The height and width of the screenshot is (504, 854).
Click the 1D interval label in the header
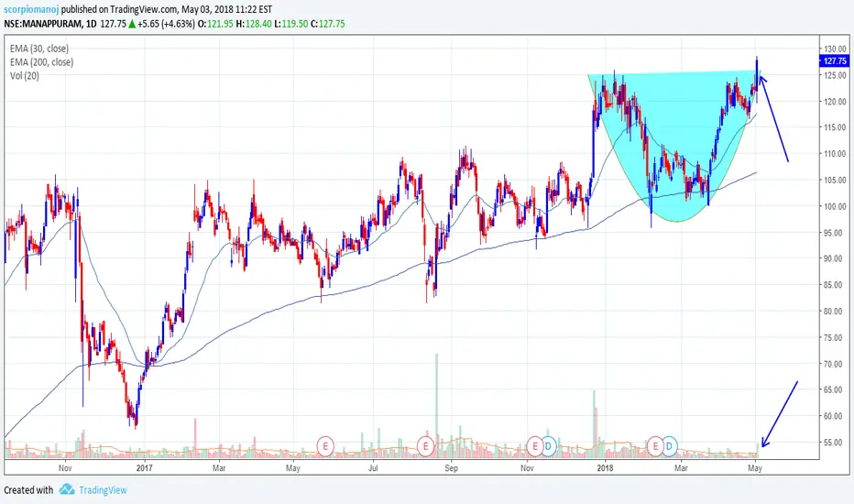pos(92,24)
